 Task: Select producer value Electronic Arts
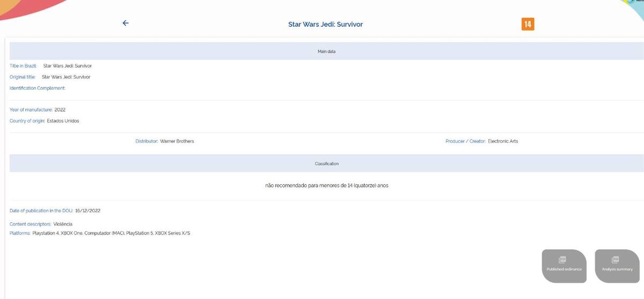pos(503,141)
